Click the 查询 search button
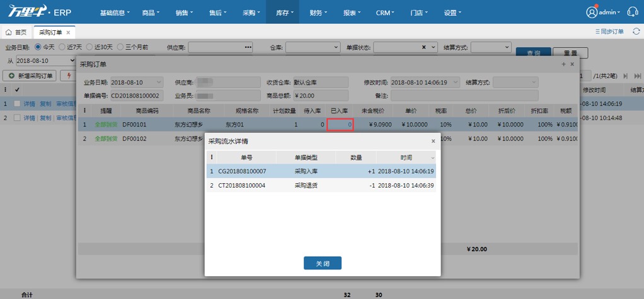Image resolution: width=644 pixels, height=299 pixels. click(534, 53)
